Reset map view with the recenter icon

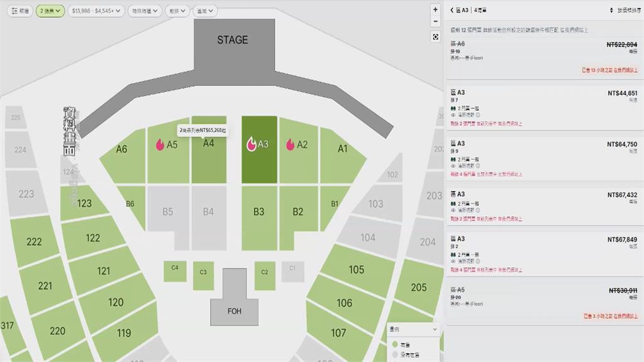pyautogui.click(x=435, y=37)
